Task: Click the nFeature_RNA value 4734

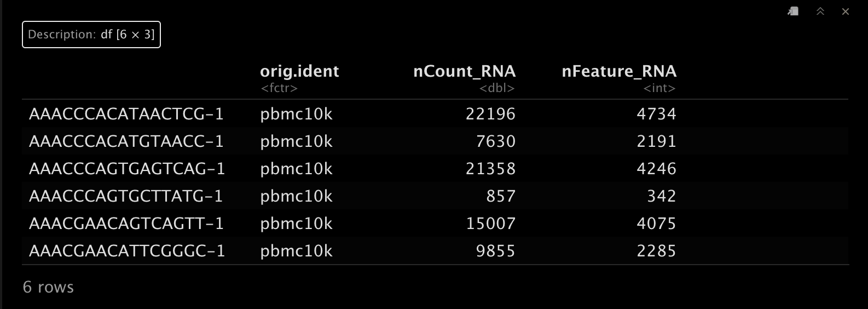Action: 656,114
